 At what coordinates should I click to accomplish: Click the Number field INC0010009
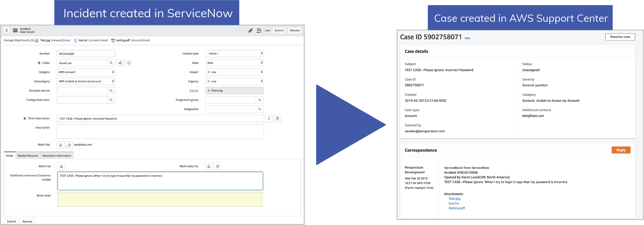(86, 54)
